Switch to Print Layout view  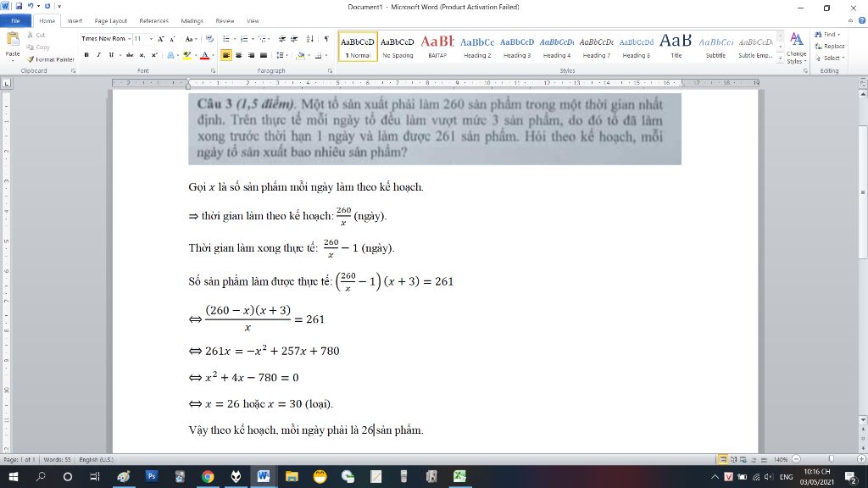(x=723, y=460)
